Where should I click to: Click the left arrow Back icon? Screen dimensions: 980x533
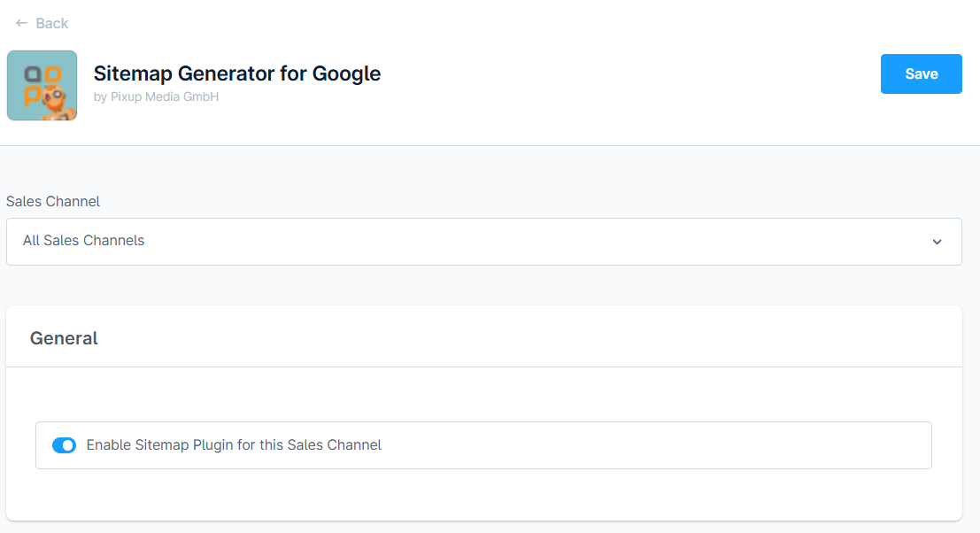pyautogui.click(x=22, y=23)
